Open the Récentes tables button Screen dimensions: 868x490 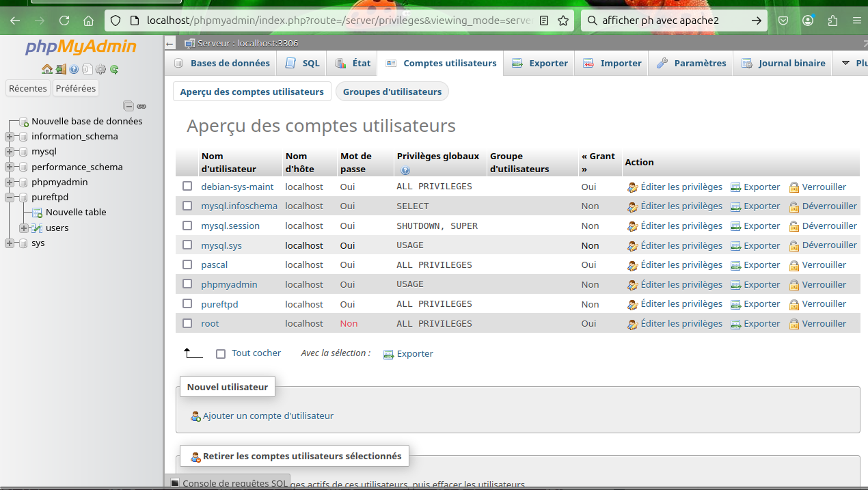[x=28, y=88]
